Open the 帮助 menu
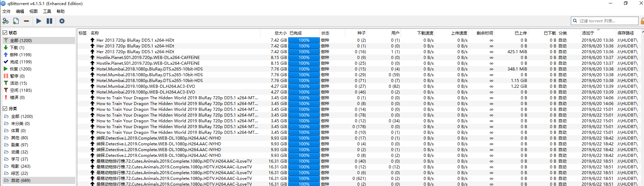 (x=61, y=12)
